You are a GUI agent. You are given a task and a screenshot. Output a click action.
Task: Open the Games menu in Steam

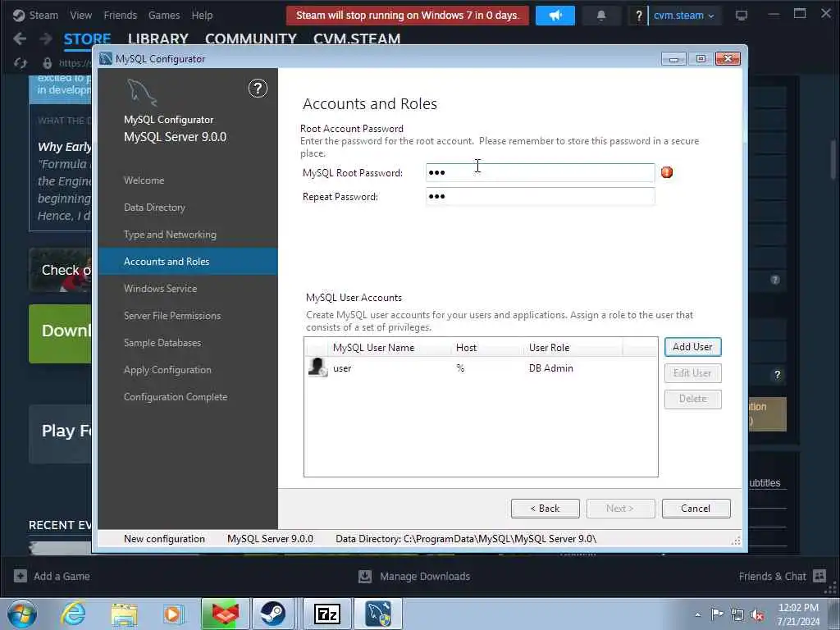164,15
